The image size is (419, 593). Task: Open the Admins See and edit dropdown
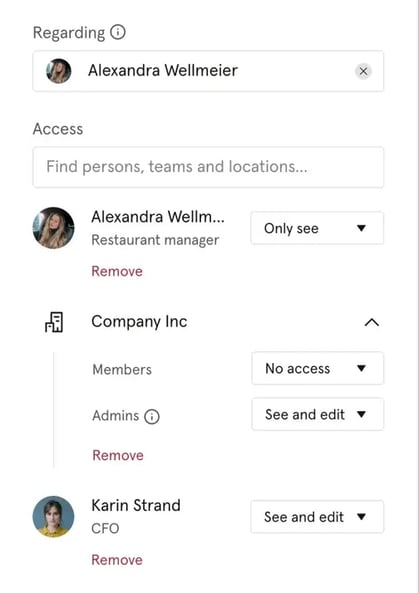point(318,414)
